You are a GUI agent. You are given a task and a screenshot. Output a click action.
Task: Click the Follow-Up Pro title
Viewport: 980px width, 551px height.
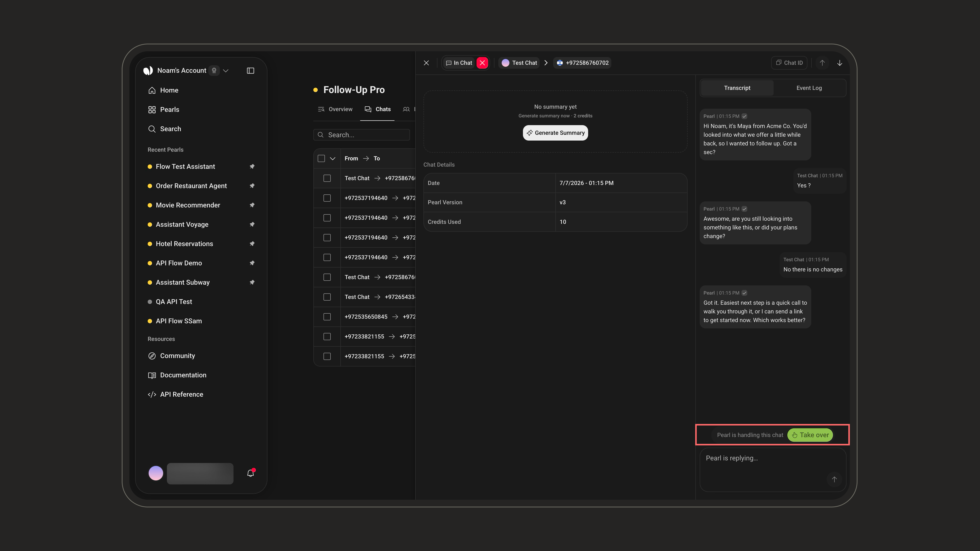[354, 90]
